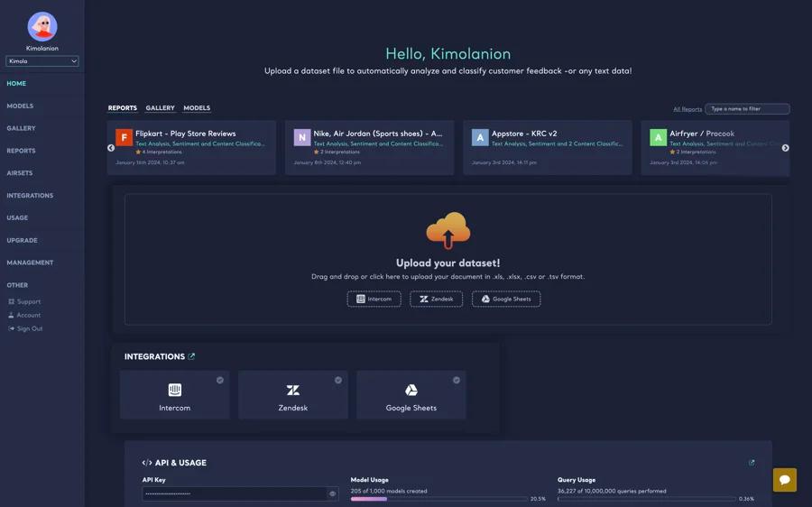Click the Upload your dataset! heading

448,263
